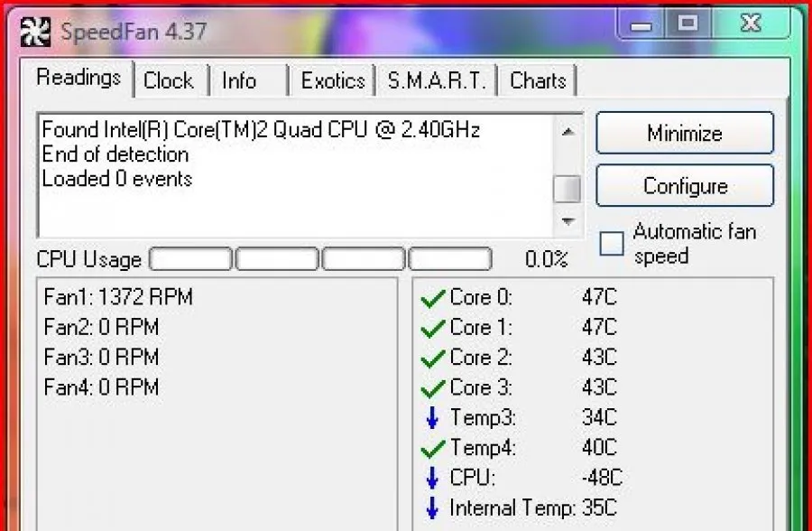The width and height of the screenshot is (812, 531).
Task: Open the Configure dialog button
Action: 685,186
